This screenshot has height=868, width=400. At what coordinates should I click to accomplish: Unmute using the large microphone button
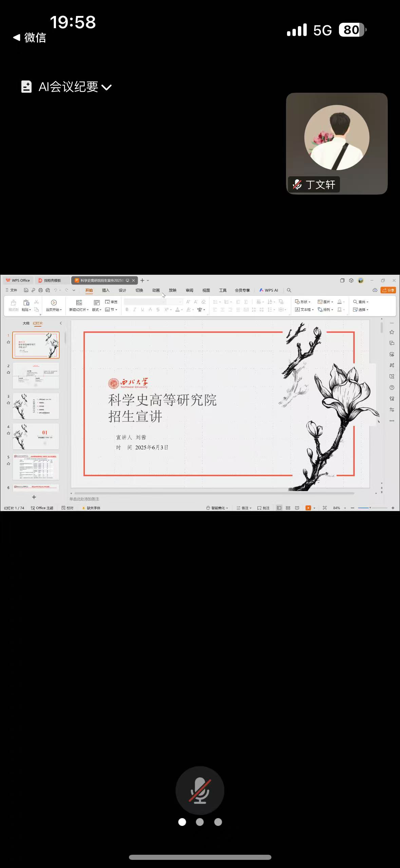(x=200, y=790)
